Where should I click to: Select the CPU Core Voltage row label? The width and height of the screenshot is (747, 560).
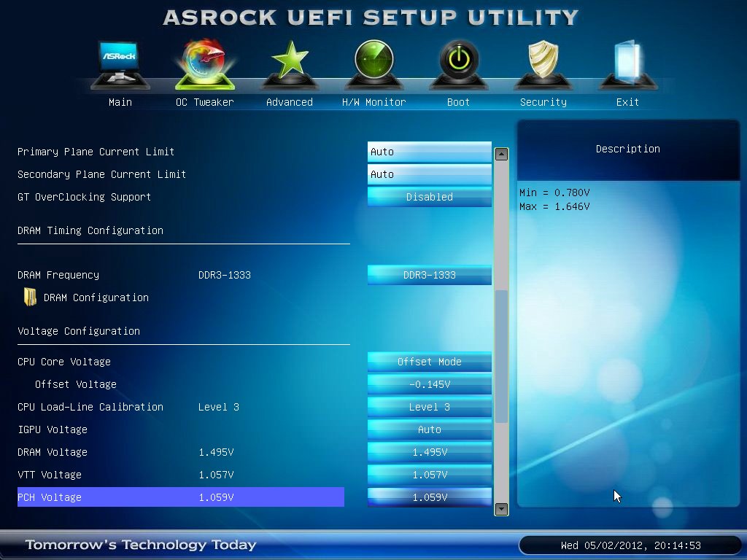[x=64, y=362]
